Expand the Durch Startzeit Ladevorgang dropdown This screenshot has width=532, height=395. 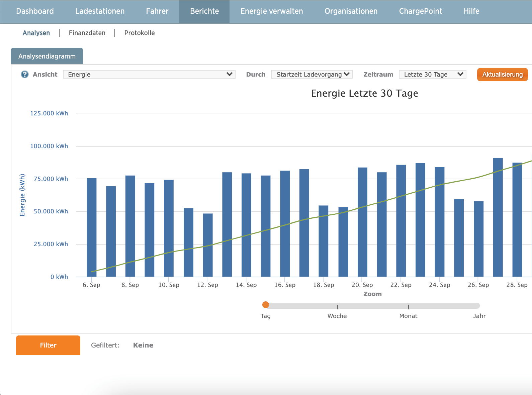pyautogui.click(x=312, y=74)
